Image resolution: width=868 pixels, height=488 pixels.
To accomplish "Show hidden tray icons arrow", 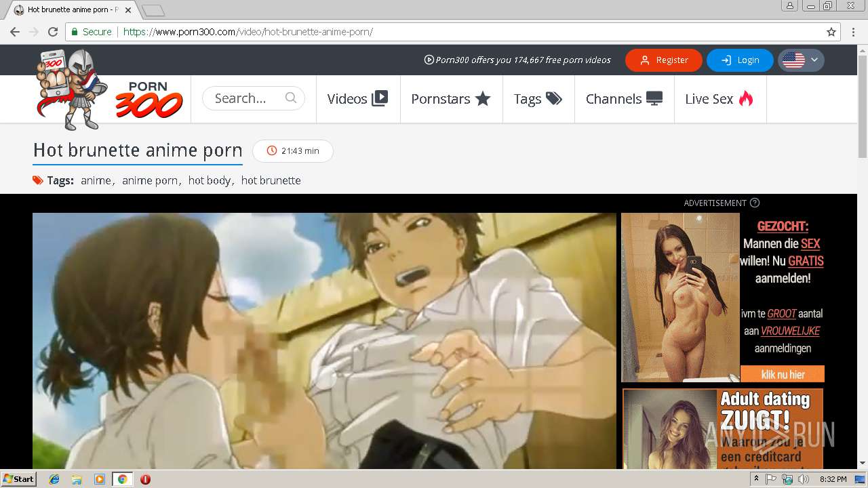I will [x=757, y=479].
